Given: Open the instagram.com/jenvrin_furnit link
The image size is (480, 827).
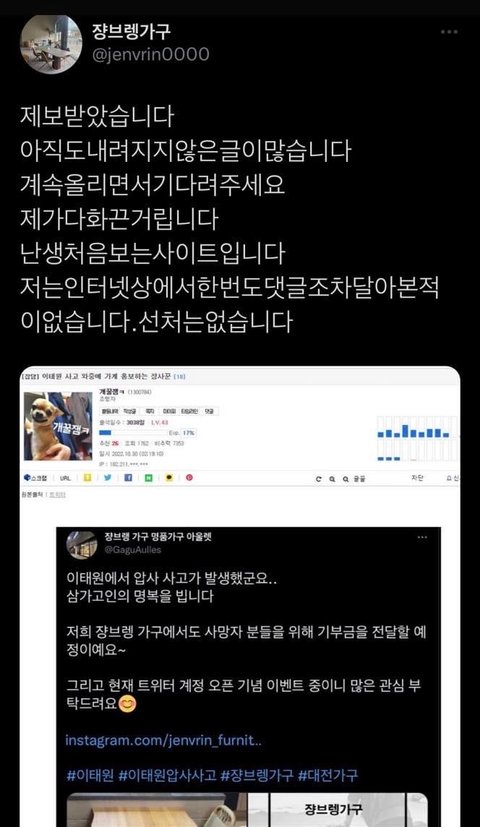Looking at the screenshot, I should (x=164, y=740).
